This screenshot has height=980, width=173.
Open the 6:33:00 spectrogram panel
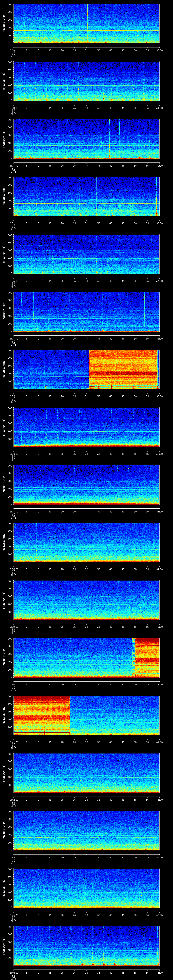(86, 254)
